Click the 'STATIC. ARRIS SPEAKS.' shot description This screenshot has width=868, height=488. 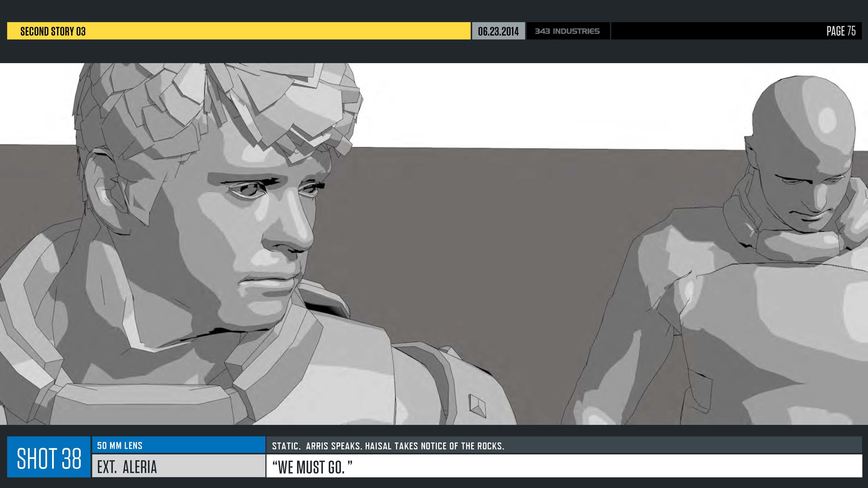coord(388,446)
